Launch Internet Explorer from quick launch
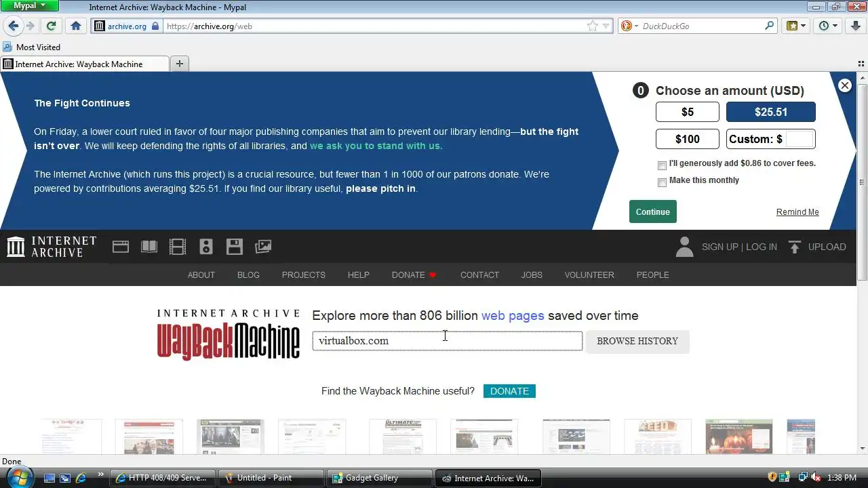 [81, 478]
